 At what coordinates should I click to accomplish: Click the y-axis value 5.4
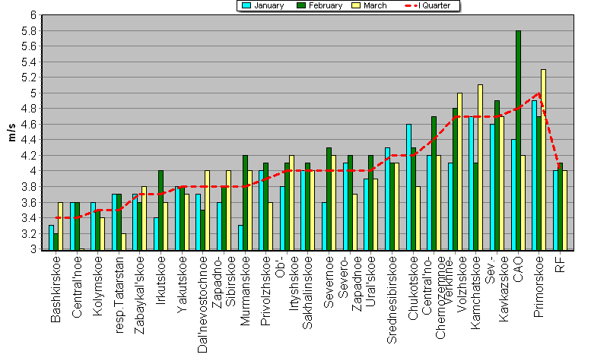click(29, 62)
